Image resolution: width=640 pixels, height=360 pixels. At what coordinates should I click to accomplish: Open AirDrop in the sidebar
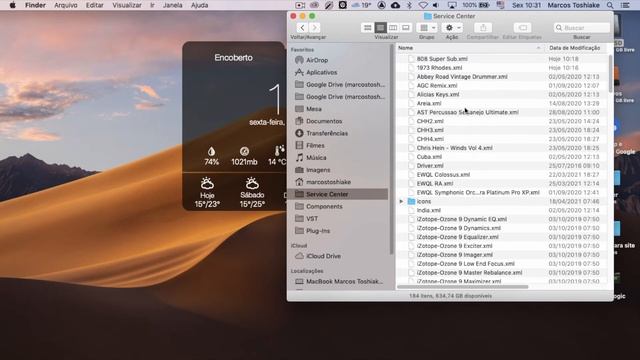click(317, 60)
